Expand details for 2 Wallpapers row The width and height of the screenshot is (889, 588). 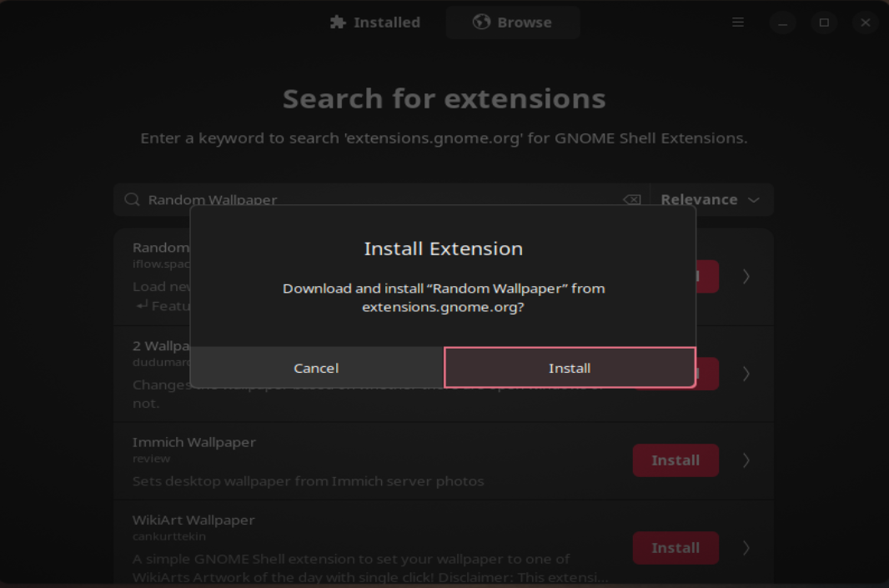[x=746, y=374]
